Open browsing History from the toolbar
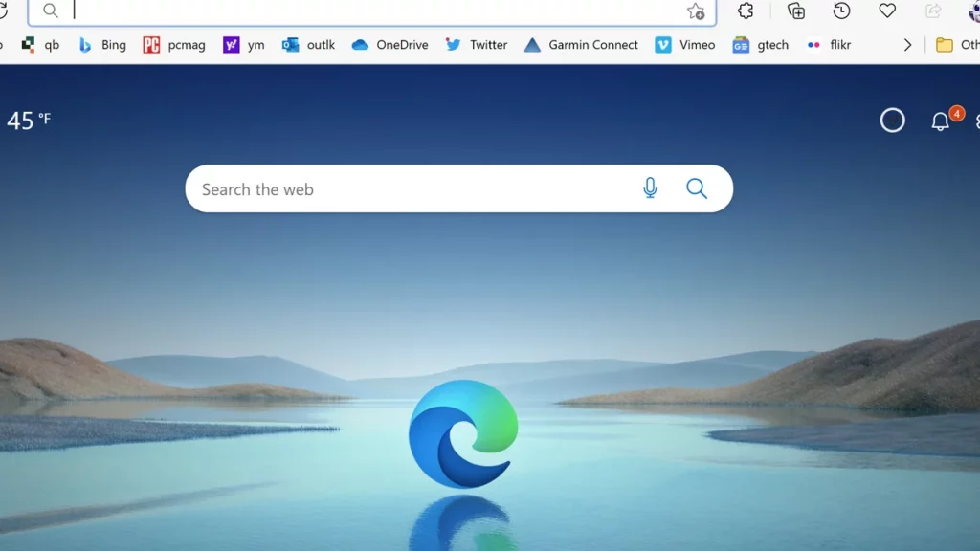This screenshot has height=551, width=980. (x=841, y=11)
